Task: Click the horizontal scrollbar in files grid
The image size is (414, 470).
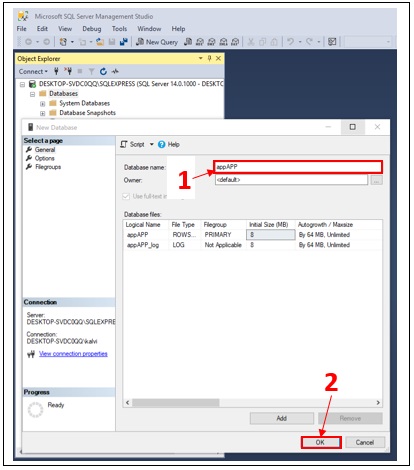Action: pos(176,403)
